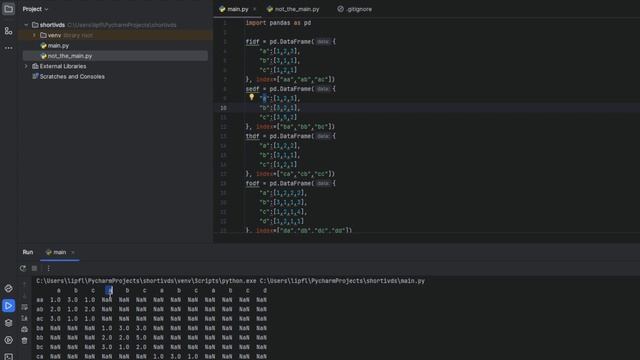This screenshot has height=360, width=640.
Task: Click the "d":[1,2,1,1] code line
Action: pos(282,221)
